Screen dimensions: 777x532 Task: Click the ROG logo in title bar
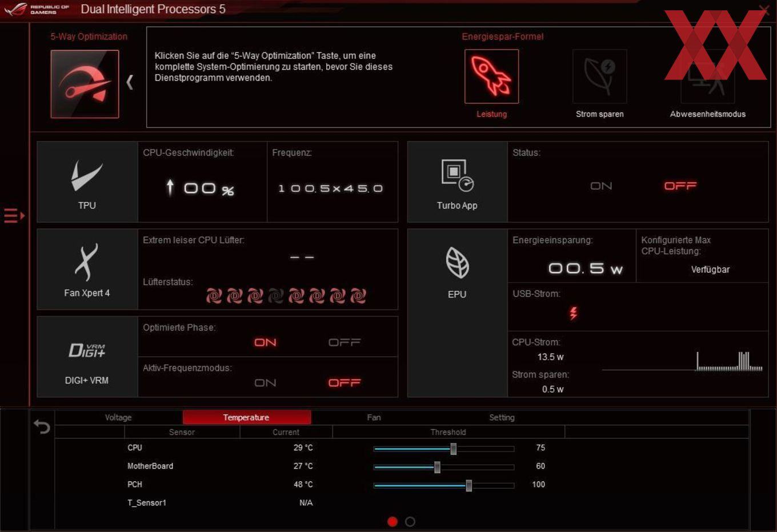[16, 9]
